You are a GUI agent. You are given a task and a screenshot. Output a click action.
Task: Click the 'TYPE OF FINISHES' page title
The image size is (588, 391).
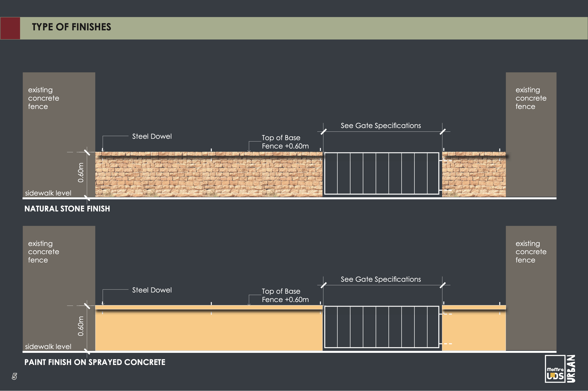(x=71, y=27)
